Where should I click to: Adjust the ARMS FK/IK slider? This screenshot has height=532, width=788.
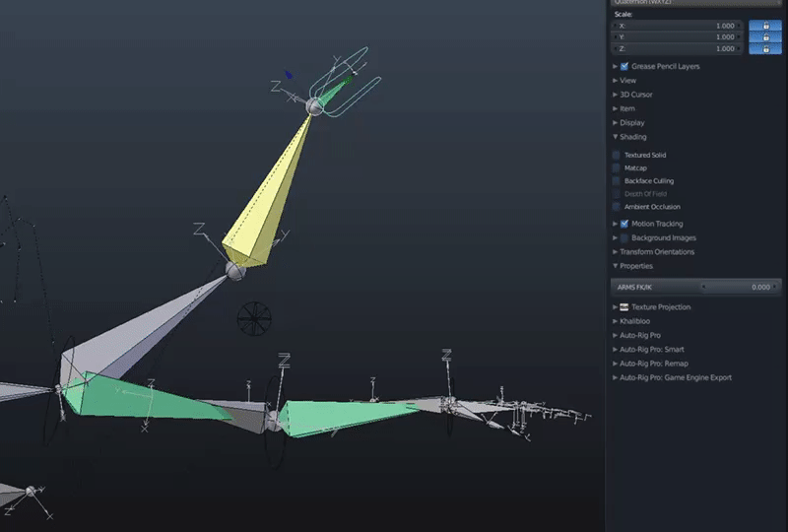click(x=696, y=287)
